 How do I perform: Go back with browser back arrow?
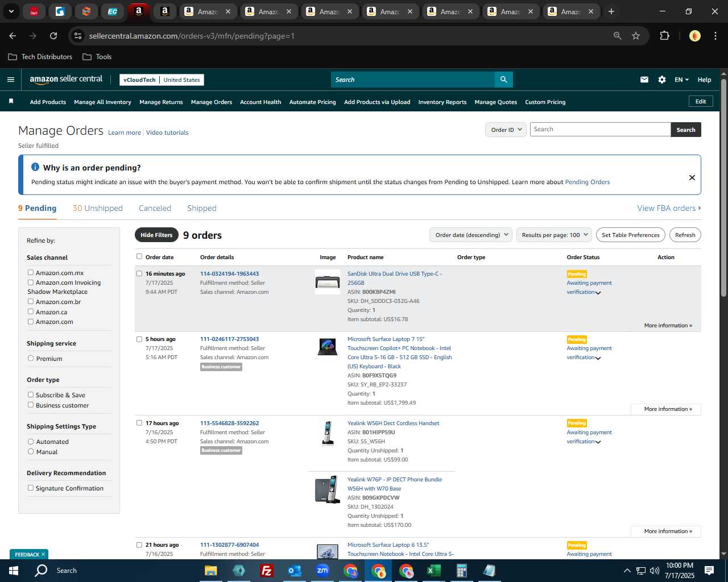point(13,36)
